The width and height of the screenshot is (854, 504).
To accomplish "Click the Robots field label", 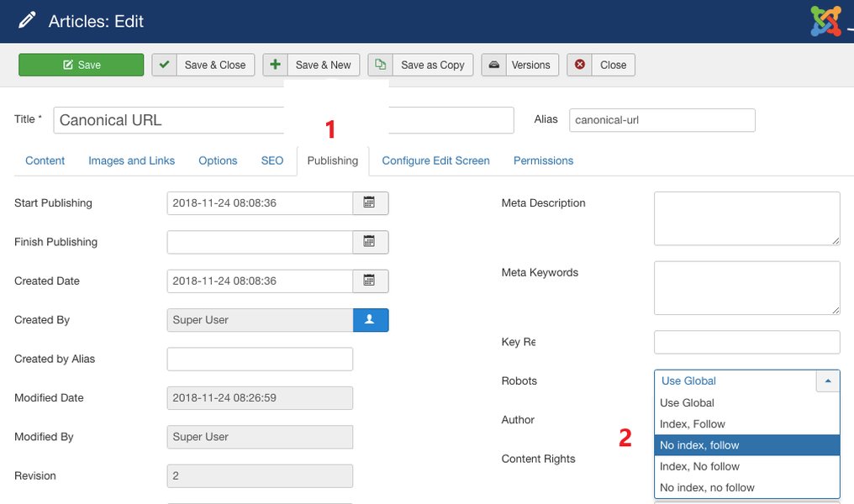I will point(519,381).
